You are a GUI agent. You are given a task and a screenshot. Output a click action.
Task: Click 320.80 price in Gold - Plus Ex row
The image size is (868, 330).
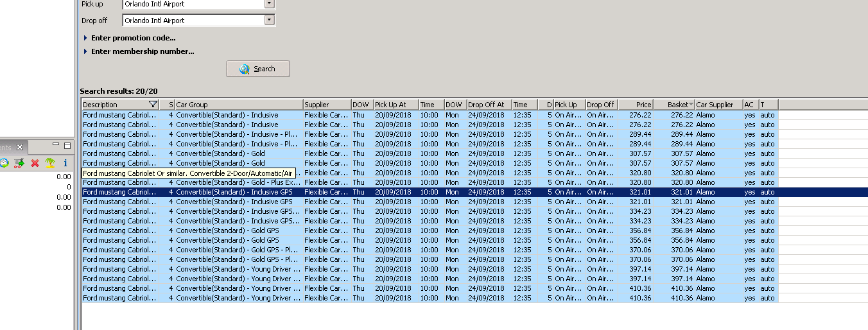[x=640, y=182]
